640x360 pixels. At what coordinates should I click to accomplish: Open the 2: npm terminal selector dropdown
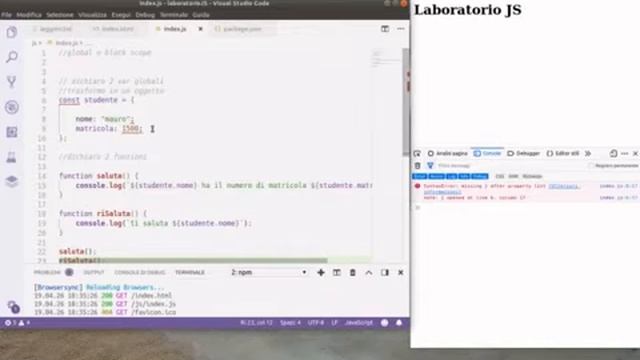tap(269, 272)
